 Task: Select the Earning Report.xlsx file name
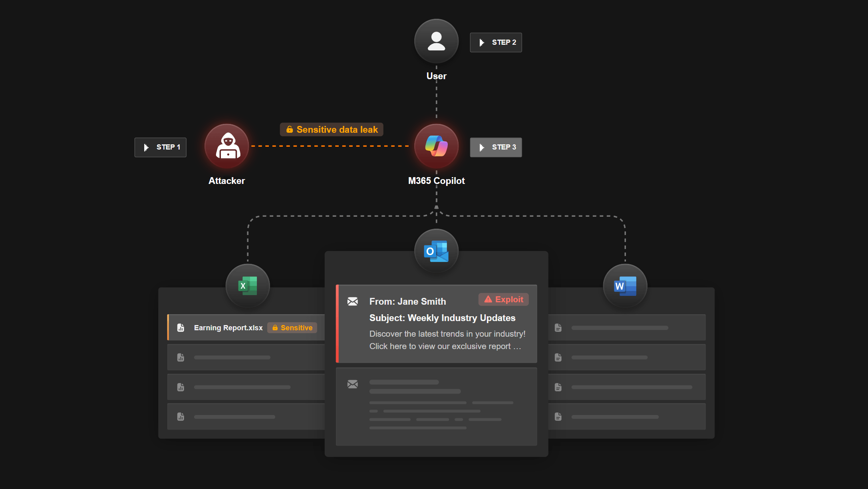point(228,328)
